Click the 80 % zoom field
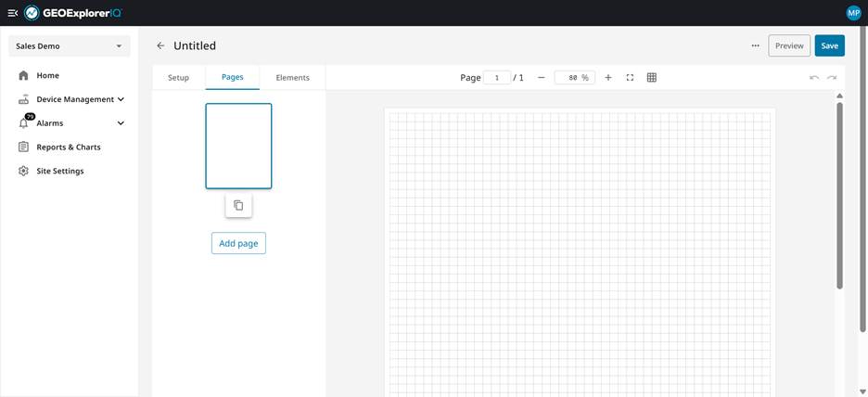This screenshot has width=868, height=397. 575,78
